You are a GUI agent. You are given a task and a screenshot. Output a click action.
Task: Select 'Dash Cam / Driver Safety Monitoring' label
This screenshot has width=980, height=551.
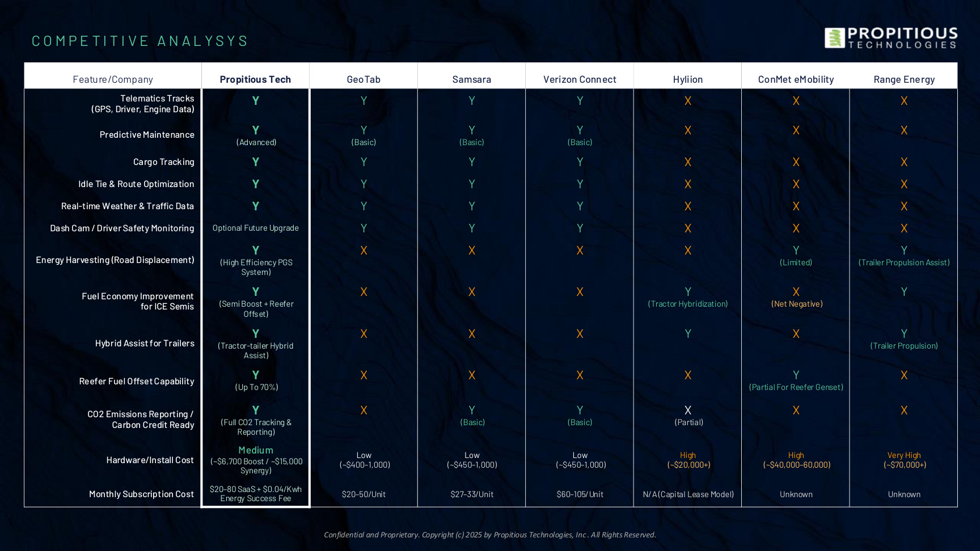[x=122, y=228]
